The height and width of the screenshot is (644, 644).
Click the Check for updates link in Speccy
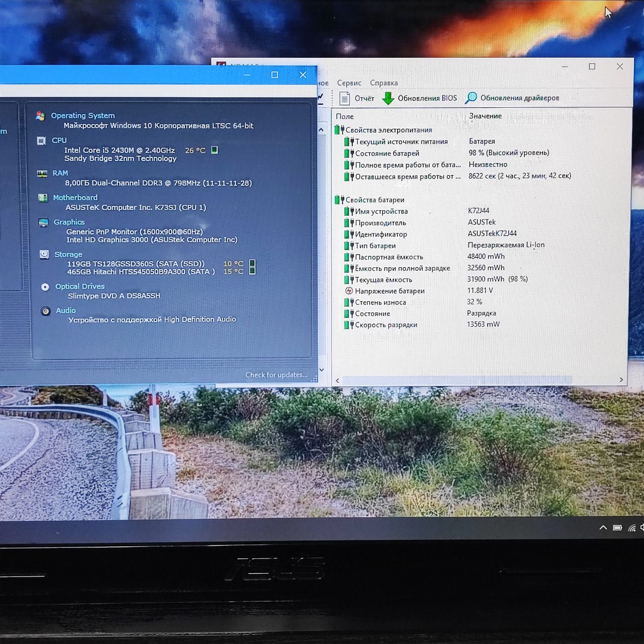click(x=276, y=375)
